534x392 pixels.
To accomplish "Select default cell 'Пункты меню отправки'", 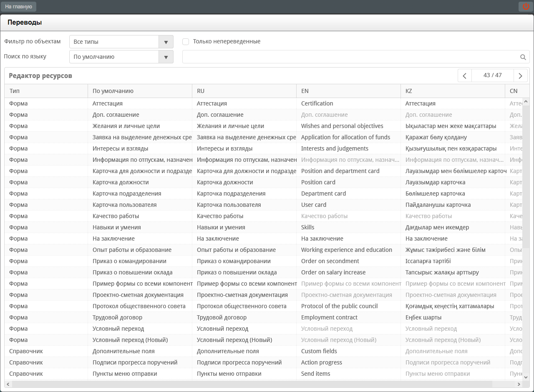I will click(140, 374).
